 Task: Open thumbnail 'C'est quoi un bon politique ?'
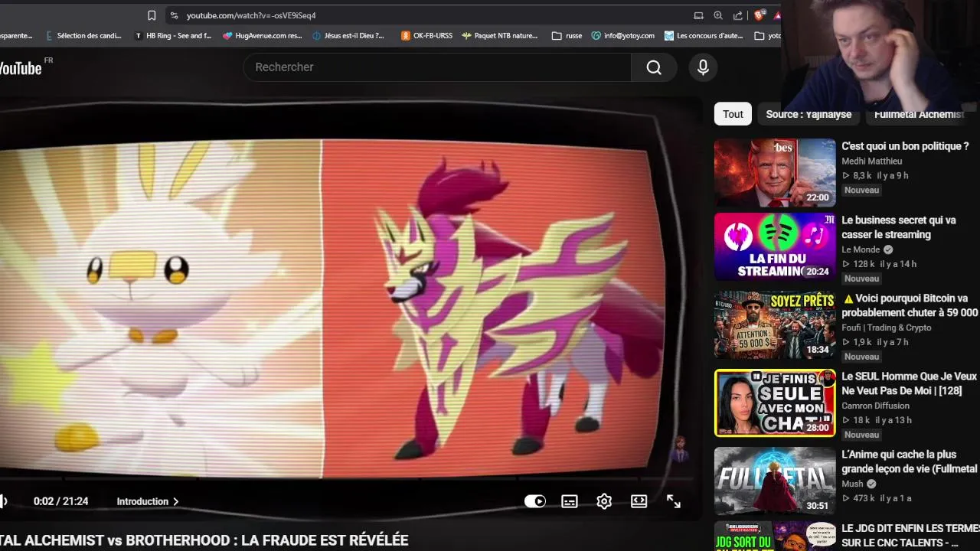point(775,172)
